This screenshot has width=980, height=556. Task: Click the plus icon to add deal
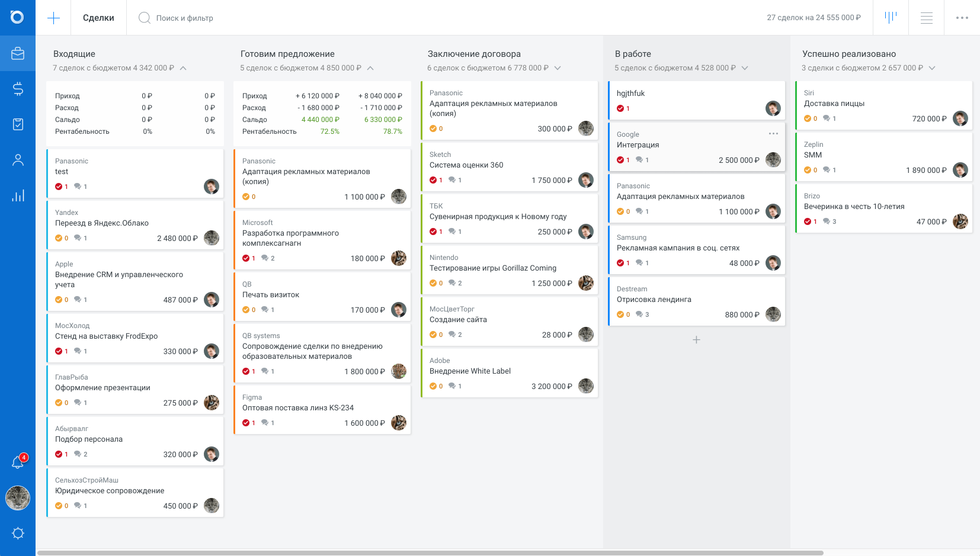pyautogui.click(x=53, y=18)
